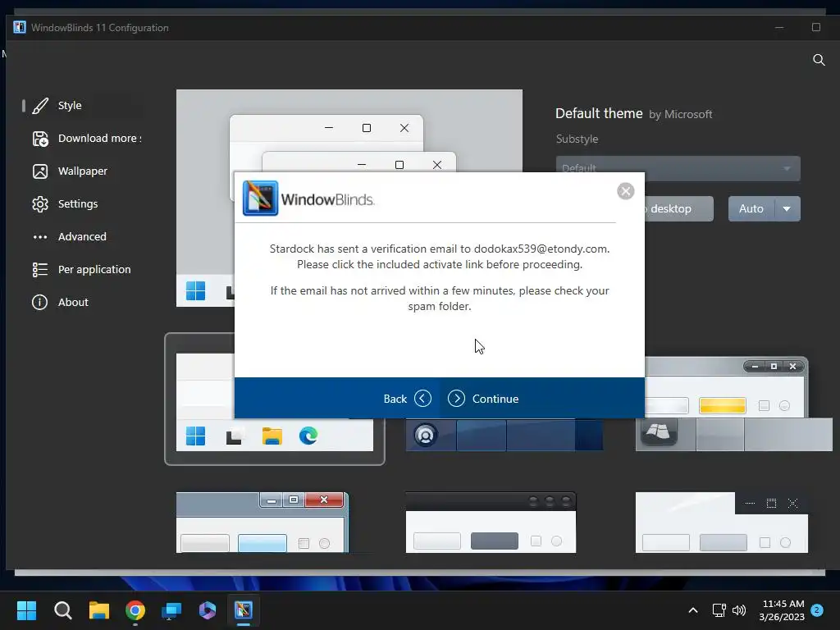The image size is (840, 630).
Task: Click the Auto button
Action: tap(751, 208)
